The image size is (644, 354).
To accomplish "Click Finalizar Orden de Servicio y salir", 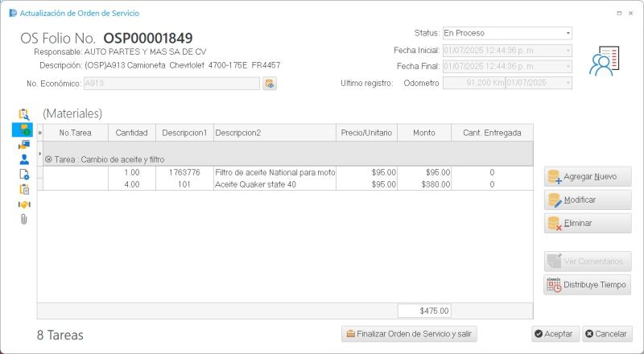I will point(409,334).
